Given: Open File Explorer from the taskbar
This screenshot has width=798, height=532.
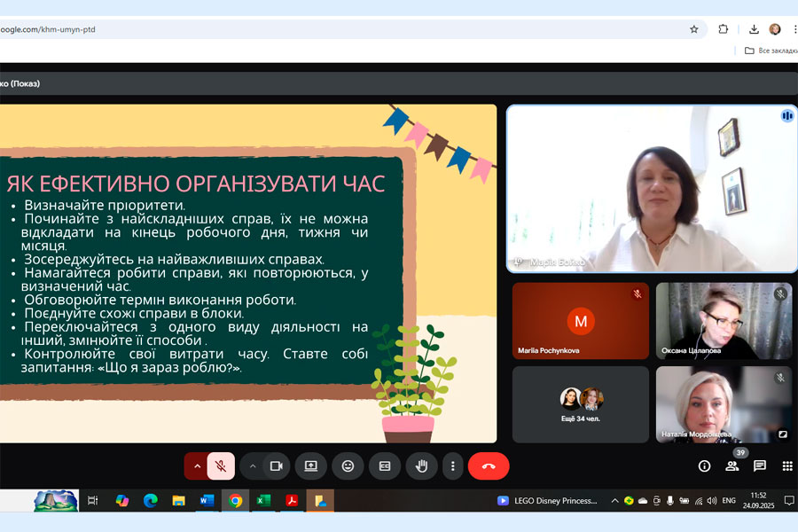Looking at the screenshot, I should point(178,500).
